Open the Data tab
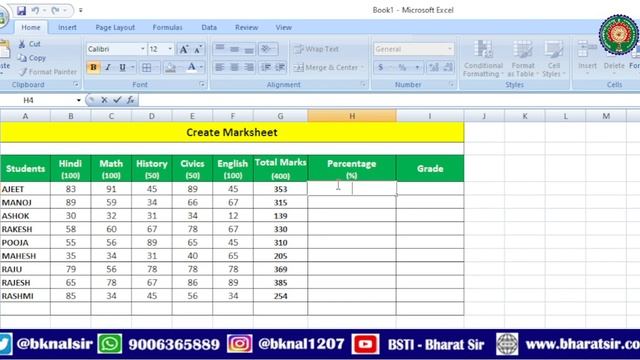The width and height of the screenshot is (640, 360). [209, 27]
